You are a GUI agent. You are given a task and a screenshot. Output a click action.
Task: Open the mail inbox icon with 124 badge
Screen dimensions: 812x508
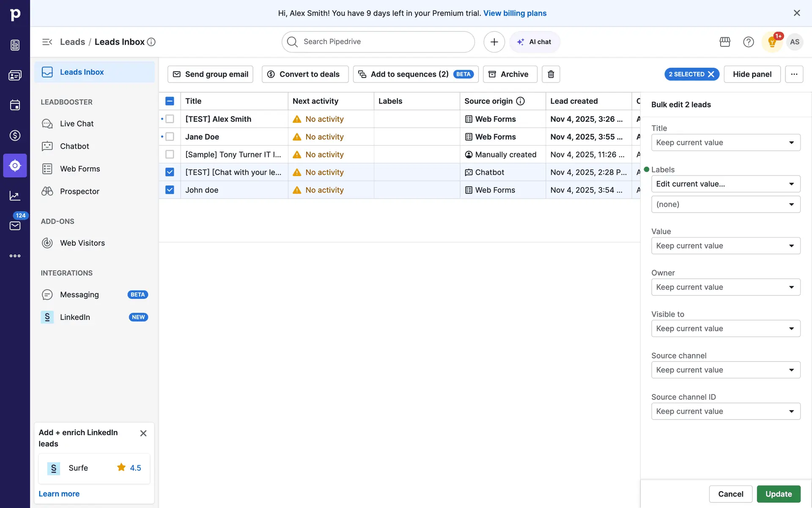pos(15,226)
